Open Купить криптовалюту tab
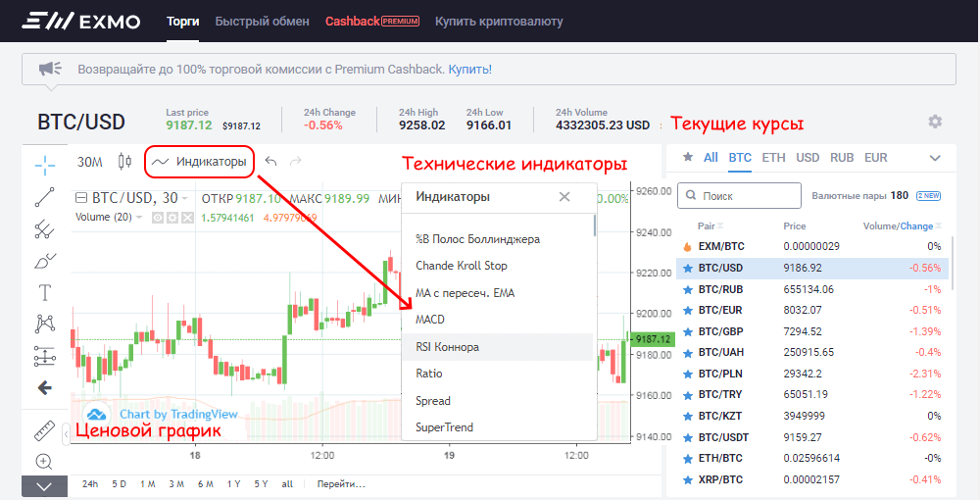The image size is (980, 500). pos(499,22)
